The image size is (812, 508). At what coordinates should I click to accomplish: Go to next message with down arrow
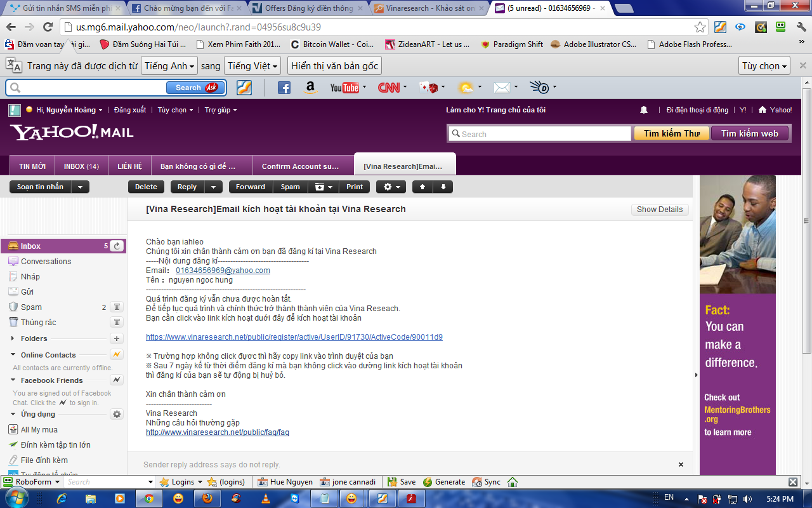click(443, 187)
